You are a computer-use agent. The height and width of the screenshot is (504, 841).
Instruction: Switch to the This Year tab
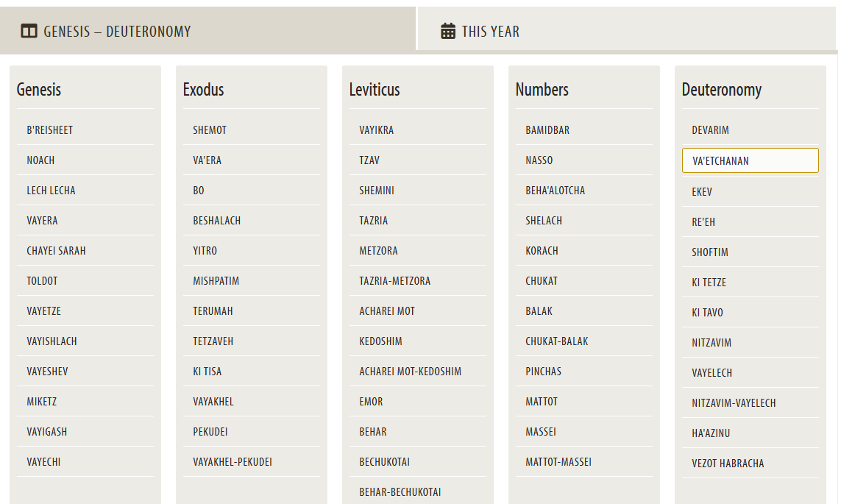tap(489, 32)
